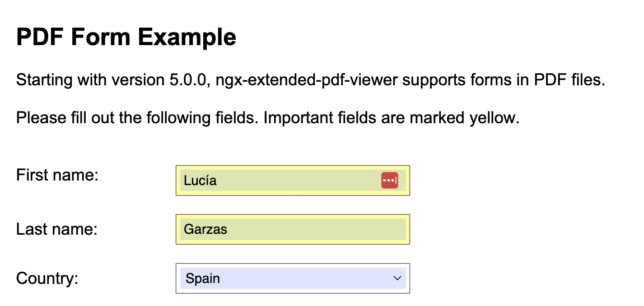Open the Country dropdown showing Spain

[x=293, y=278]
